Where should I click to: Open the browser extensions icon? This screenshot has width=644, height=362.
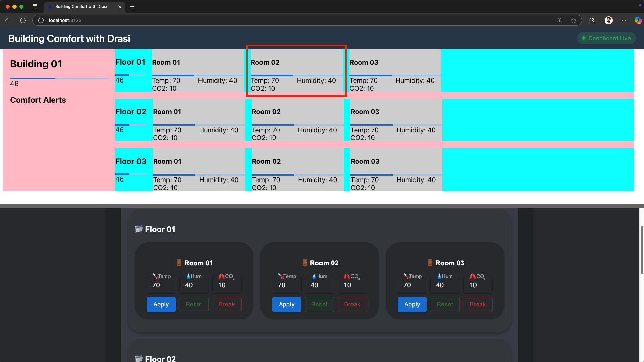591,20
